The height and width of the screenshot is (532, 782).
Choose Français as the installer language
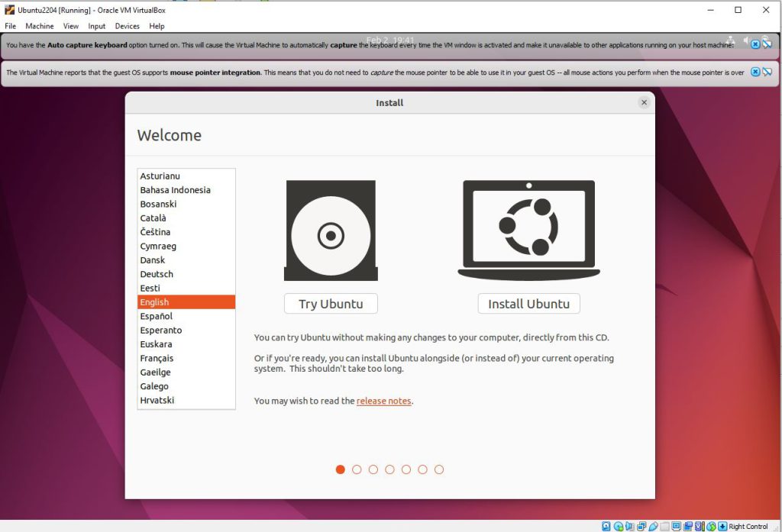pyautogui.click(x=186, y=358)
